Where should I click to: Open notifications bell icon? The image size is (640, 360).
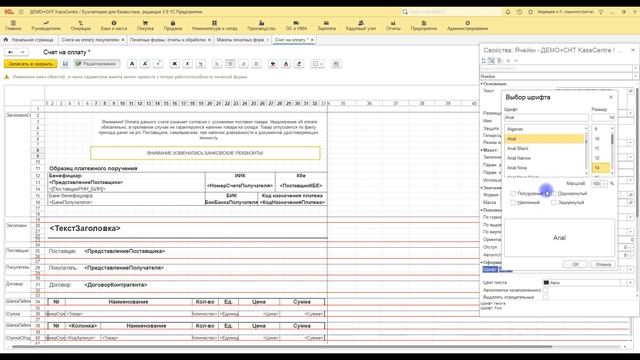[x=508, y=12]
